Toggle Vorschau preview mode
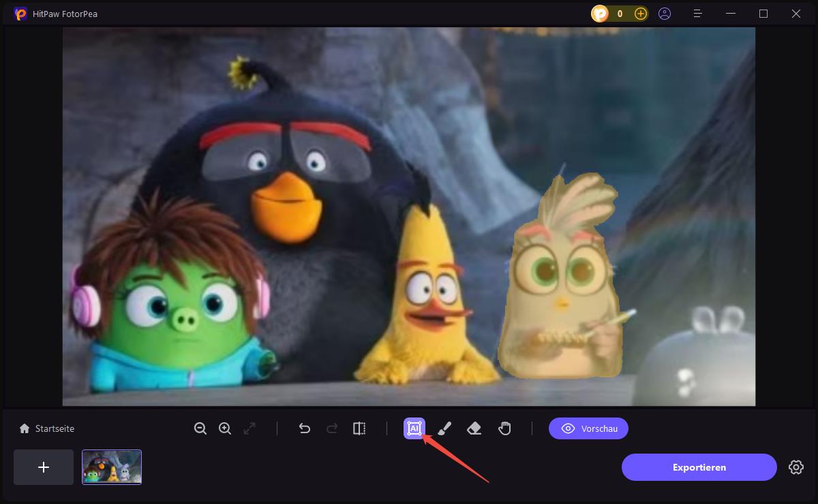The image size is (818, 504). tap(588, 428)
